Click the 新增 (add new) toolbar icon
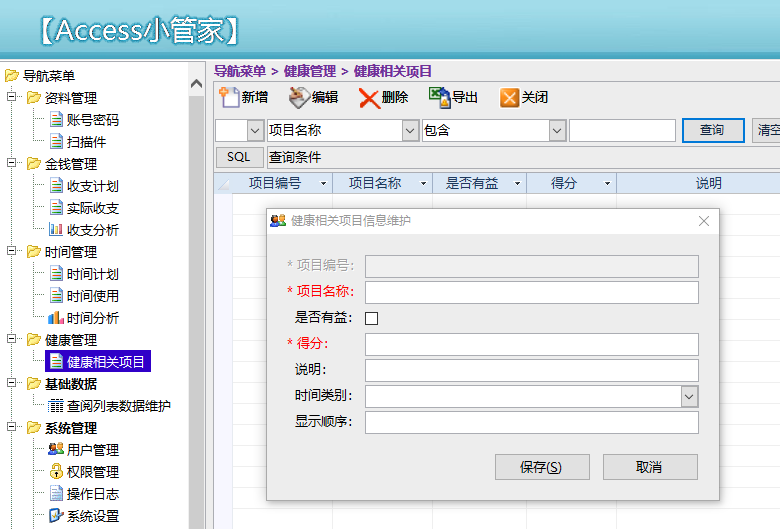 229,97
